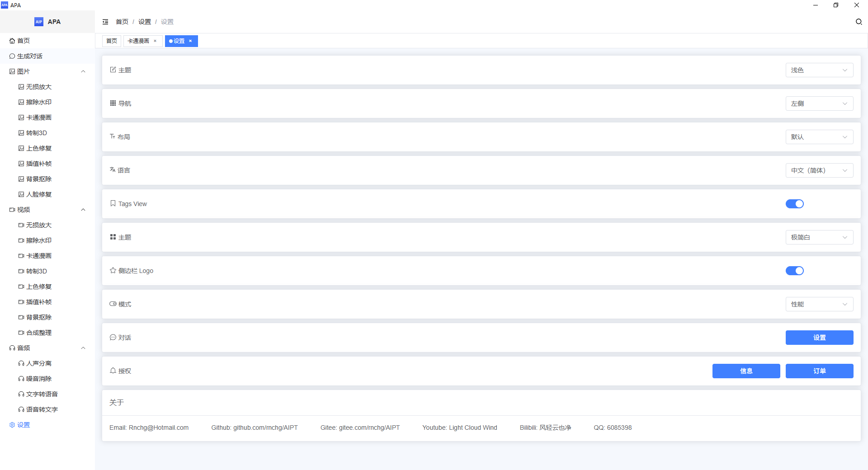Click the Email: Rnchg@Hotmail.com text
The width and height of the screenshot is (868, 470).
coord(149,428)
